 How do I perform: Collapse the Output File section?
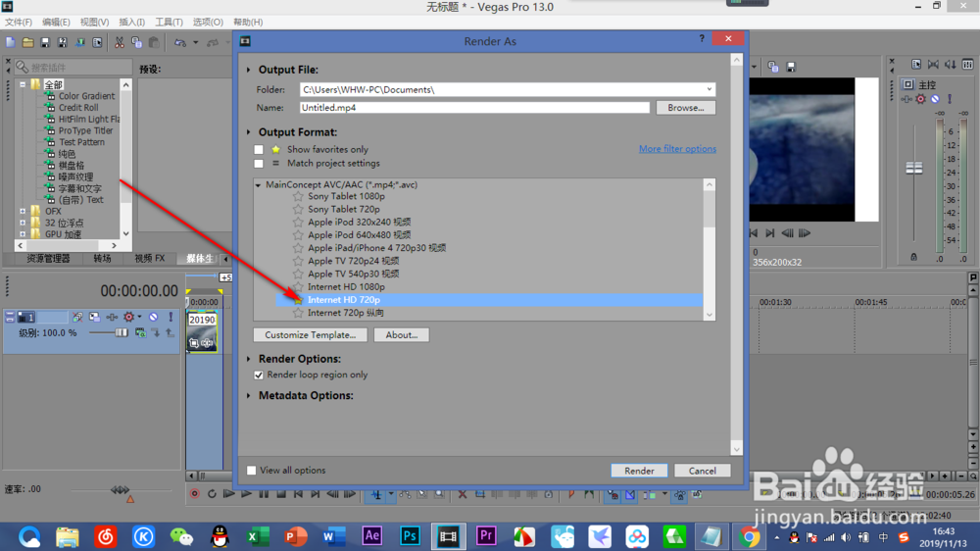(249, 70)
